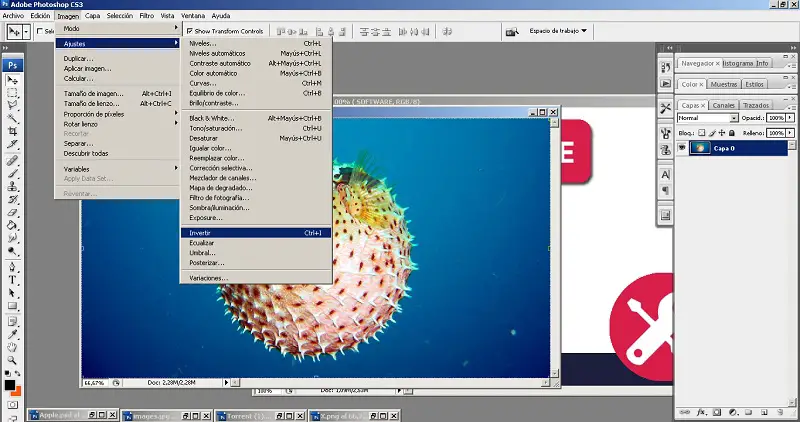Open the Relleno slider arrow
Viewport: 800px width, 422px height.
pyautogui.click(x=790, y=133)
